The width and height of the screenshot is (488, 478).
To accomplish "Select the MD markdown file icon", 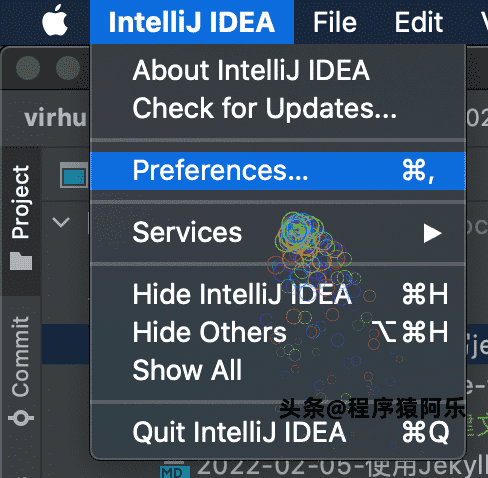I will click(x=175, y=470).
